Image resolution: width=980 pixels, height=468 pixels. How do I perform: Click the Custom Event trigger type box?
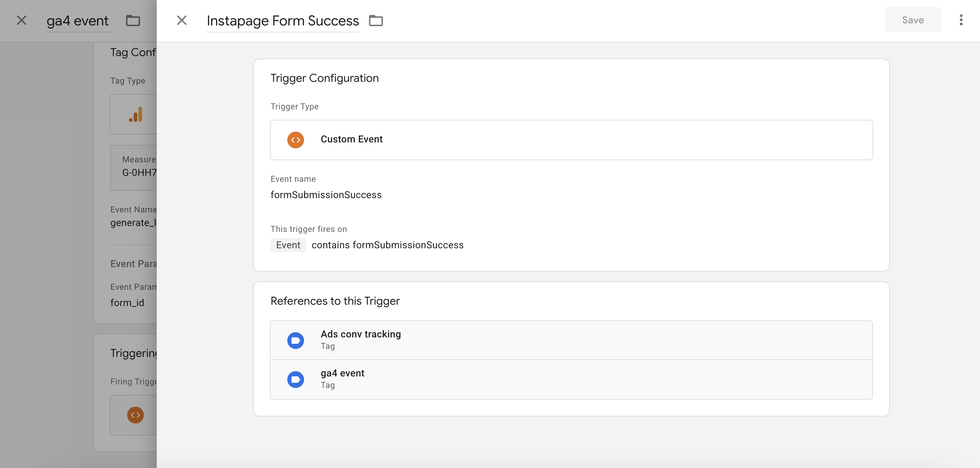click(x=571, y=140)
